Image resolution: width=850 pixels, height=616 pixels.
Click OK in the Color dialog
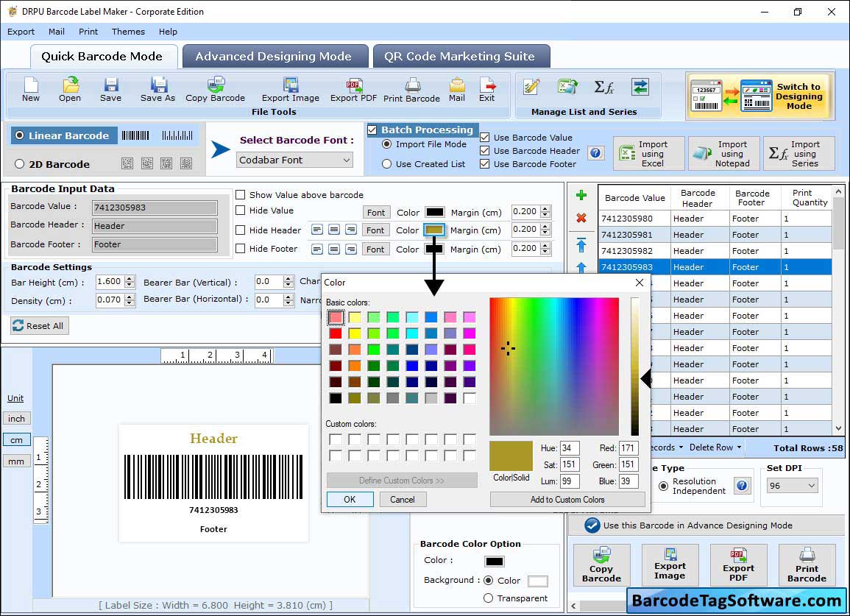click(350, 500)
